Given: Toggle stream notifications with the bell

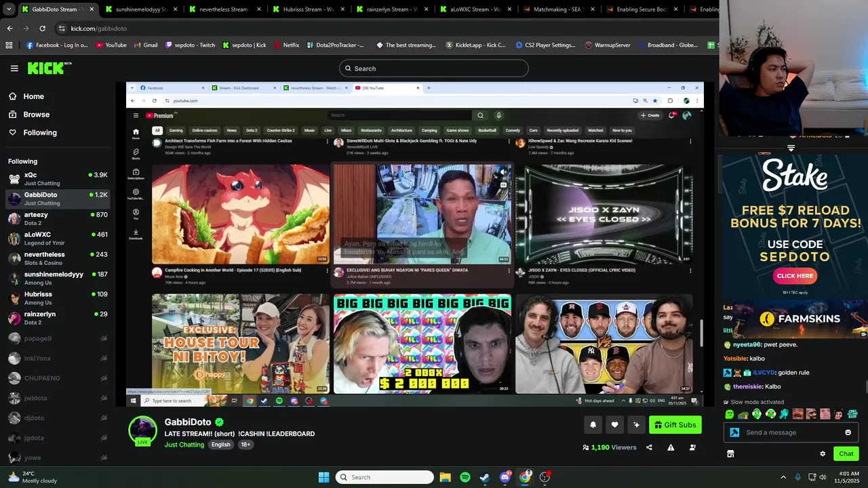Looking at the screenshot, I should [593, 425].
